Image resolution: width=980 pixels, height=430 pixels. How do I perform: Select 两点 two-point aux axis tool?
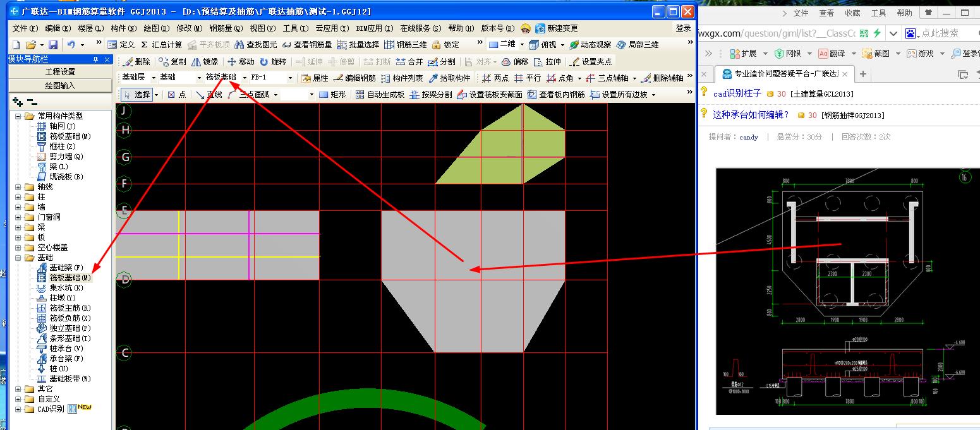coord(495,78)
